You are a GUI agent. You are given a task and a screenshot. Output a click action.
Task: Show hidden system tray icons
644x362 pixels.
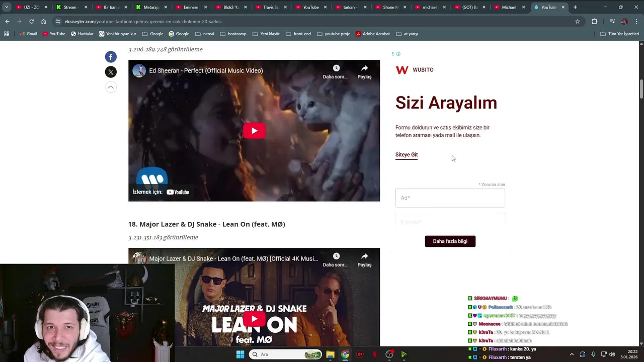click(572, 354)
